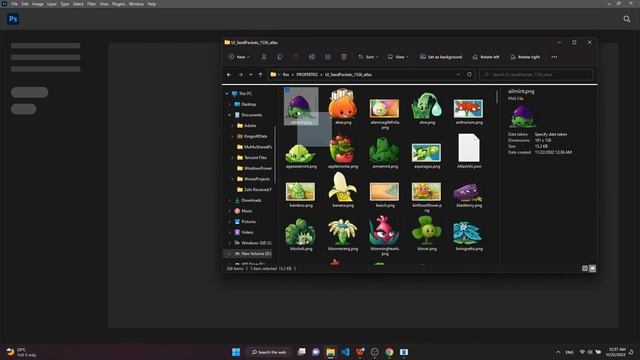The image size is (640, 360).
Task: Expand the Downloads tree node
Action: (229, 200)
